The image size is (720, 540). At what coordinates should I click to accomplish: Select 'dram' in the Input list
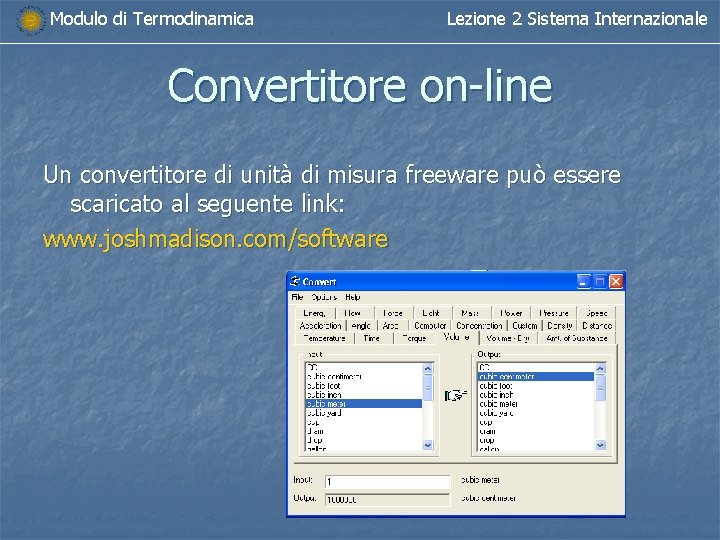(x=364, y=431)
